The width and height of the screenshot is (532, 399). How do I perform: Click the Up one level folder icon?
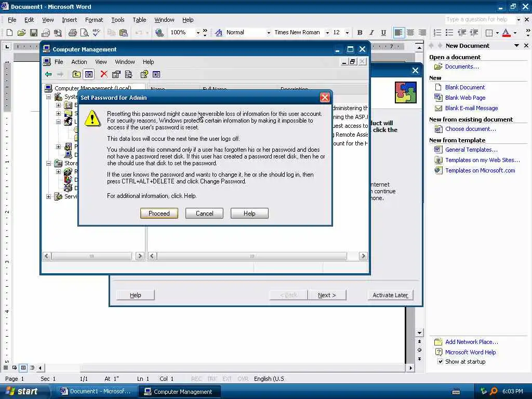[76, 74]
